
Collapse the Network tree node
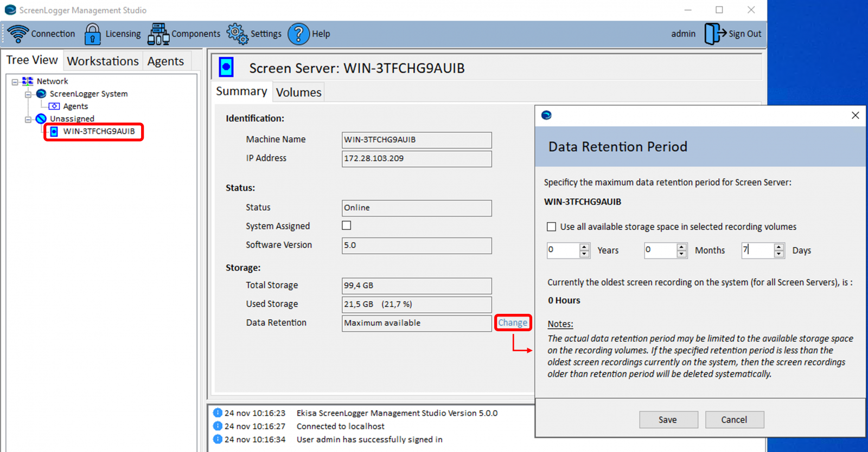(15, 82)
